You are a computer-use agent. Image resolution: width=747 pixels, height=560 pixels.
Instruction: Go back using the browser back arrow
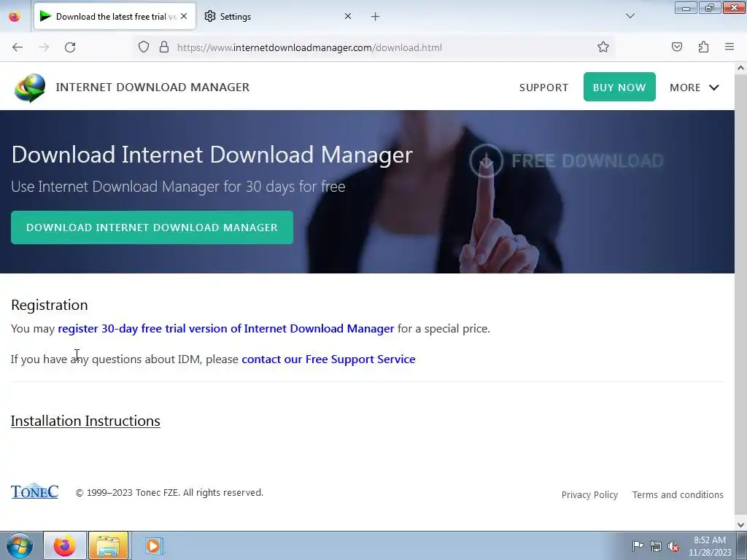point(18,47)
